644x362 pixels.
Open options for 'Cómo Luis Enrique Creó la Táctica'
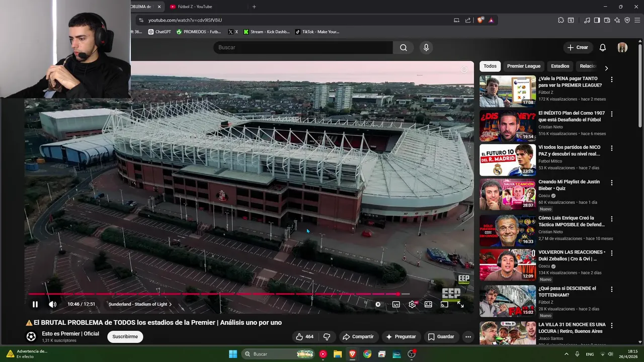click(x=612, y=219)
